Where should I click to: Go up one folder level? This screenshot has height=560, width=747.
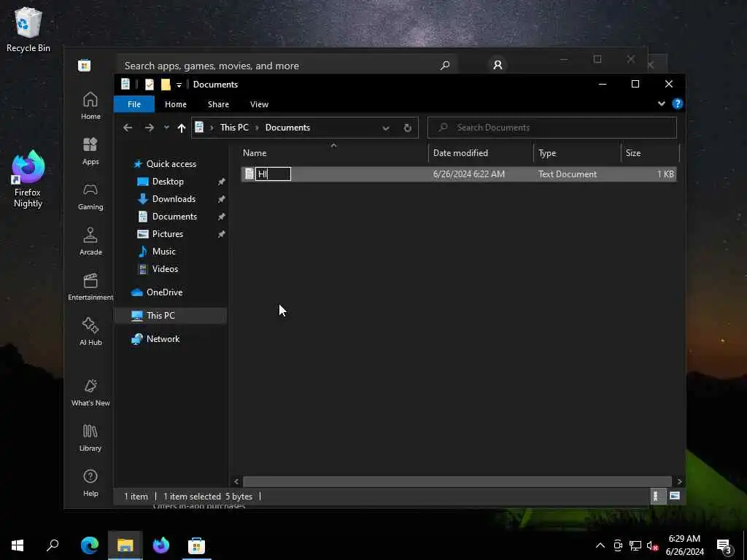pyautogui.click(x=181, y=128)
